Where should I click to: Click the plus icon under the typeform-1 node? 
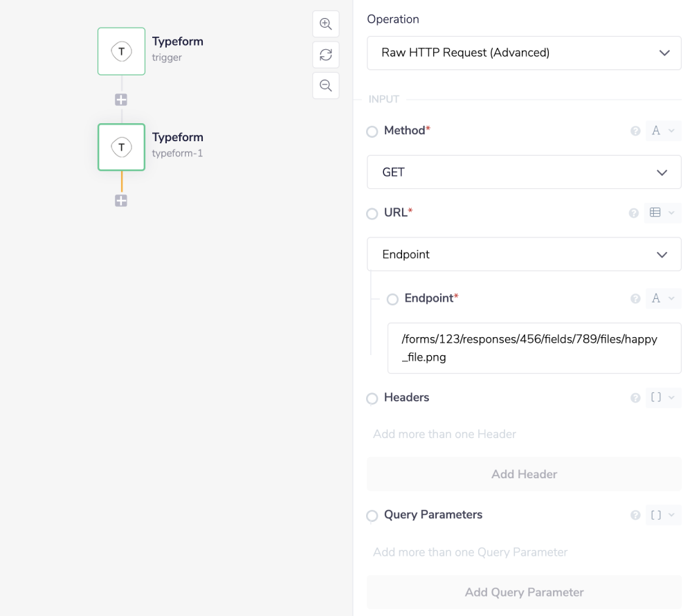(x=121, y=200)
